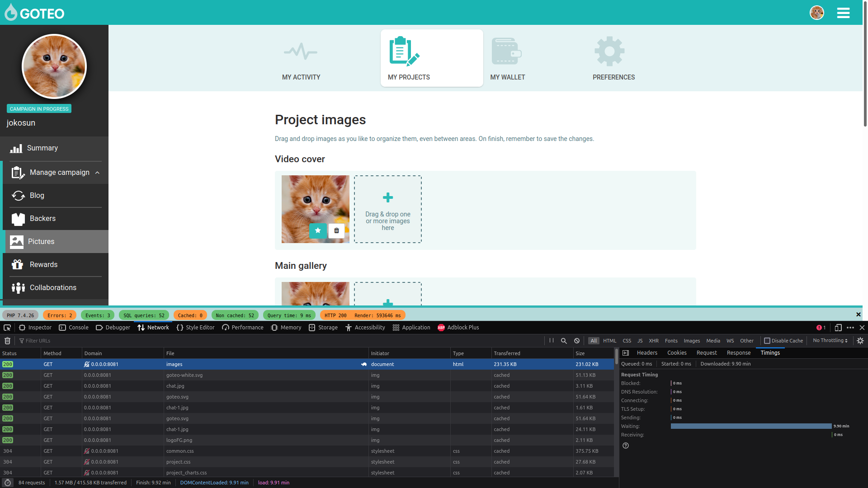This screenshot has width=868, height=488.
Task: Click the network search magnifier icon
Action: 564,341
